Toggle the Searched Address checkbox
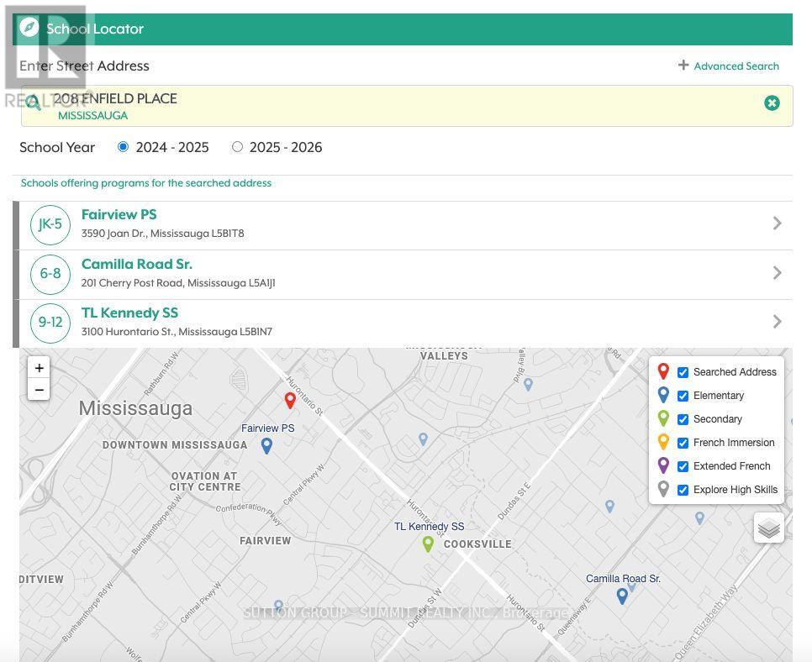The width and height of the screenshot is (812, 662). tap(683, 372)
